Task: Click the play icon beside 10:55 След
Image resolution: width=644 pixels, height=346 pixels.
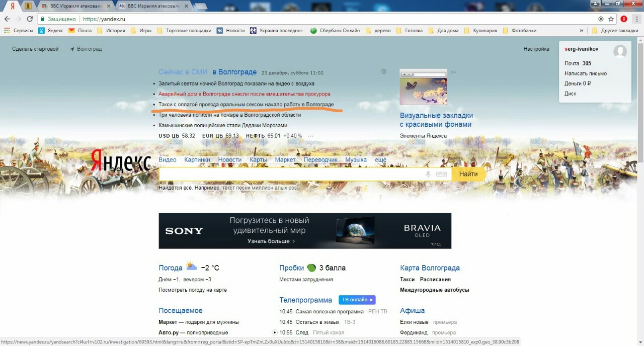Action: (x=275, y=332)
